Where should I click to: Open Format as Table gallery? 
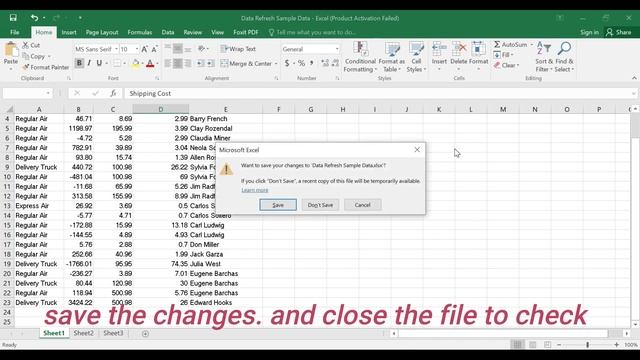coord(392,57)
